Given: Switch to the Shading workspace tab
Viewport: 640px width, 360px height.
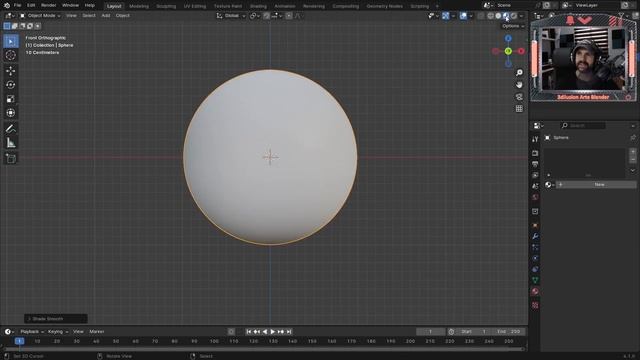Looking at the screenshot, I should point(258,6).
